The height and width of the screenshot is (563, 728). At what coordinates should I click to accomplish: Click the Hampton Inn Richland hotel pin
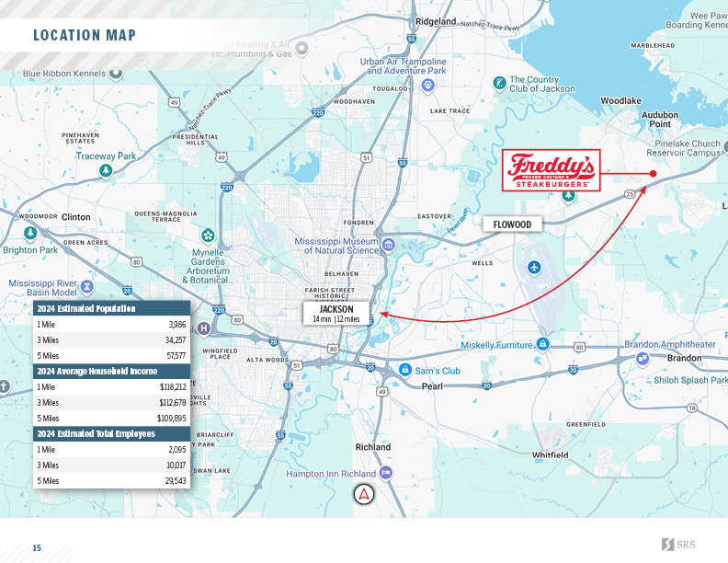point(385,473)
